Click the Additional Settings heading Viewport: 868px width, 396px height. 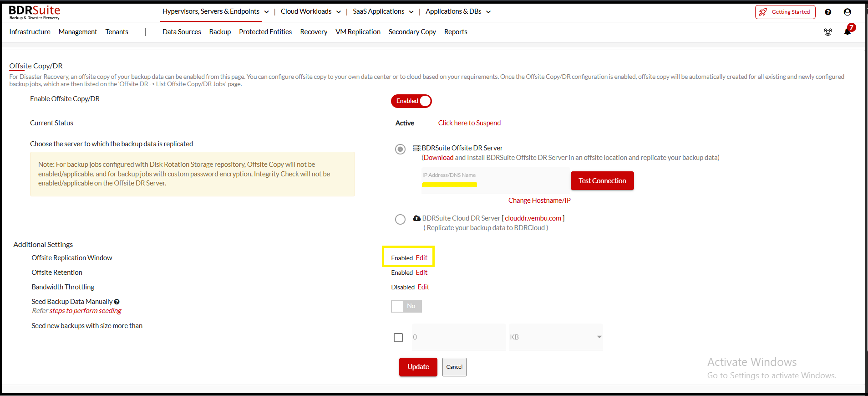pyautogui.click(x=43, y=245)
